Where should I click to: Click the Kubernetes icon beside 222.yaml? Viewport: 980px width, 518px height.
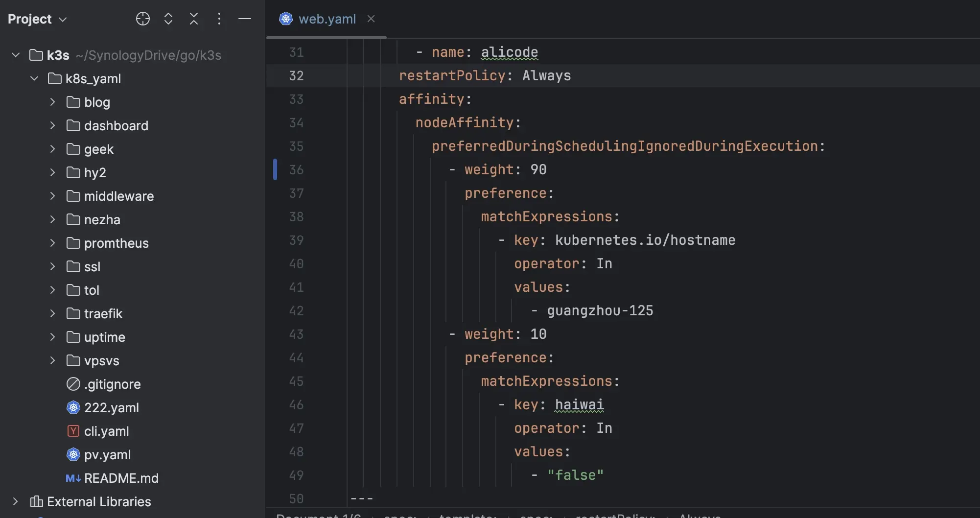click(x=73, y=407)
